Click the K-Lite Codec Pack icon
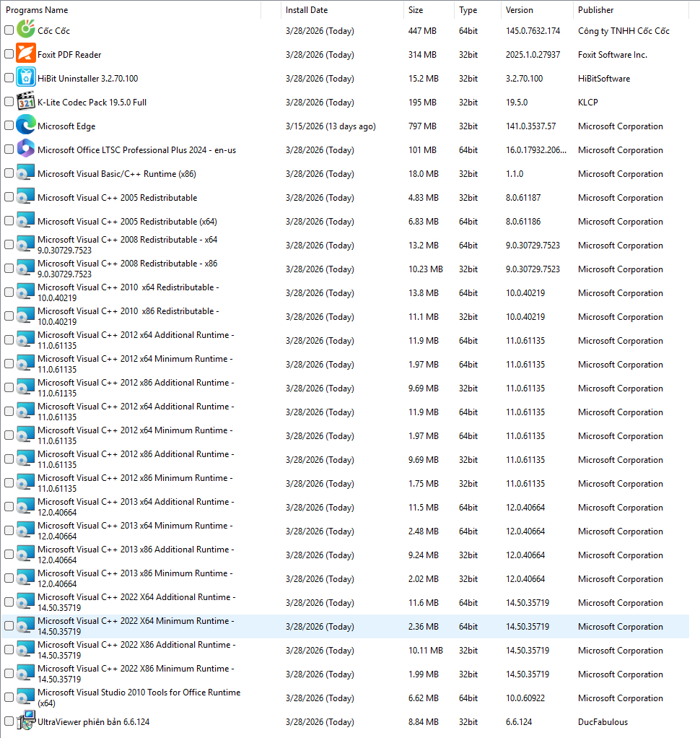The height and width of the screenshot is (738, 700). tap(26, 102)
